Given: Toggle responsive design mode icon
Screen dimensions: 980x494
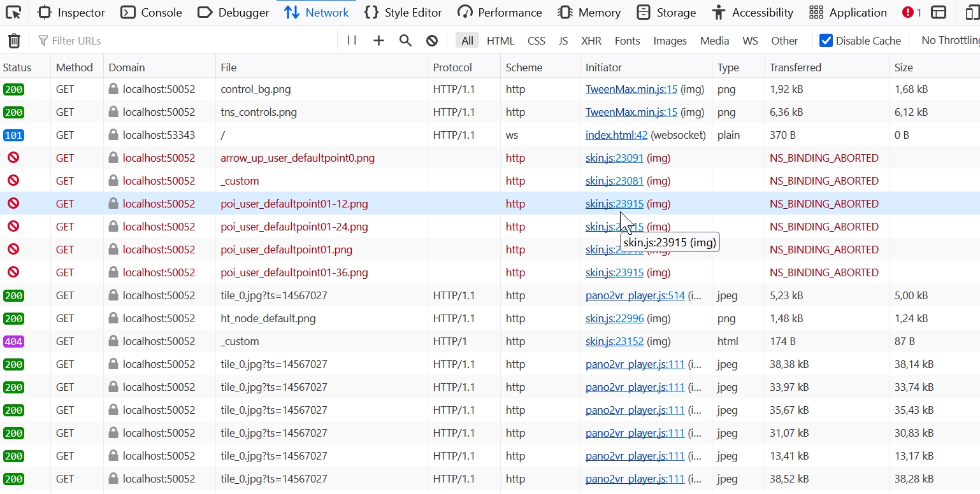Looking at the screenshot, I should point(972,12).
